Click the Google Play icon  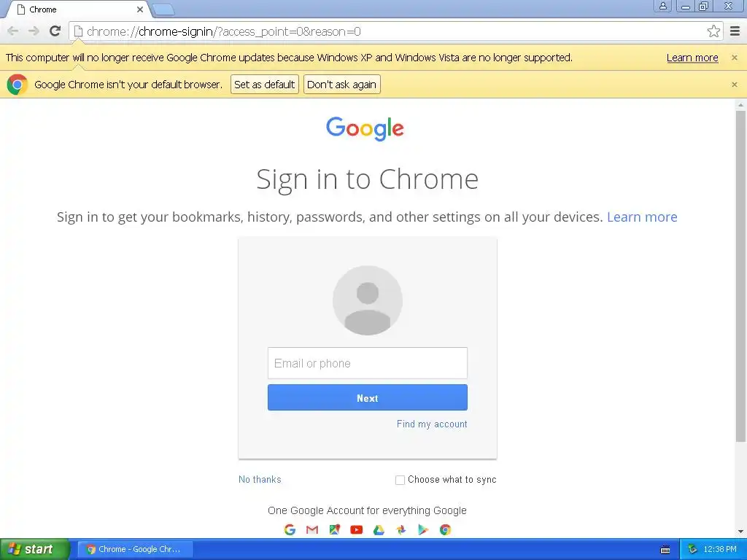click(x=423, y=529)
